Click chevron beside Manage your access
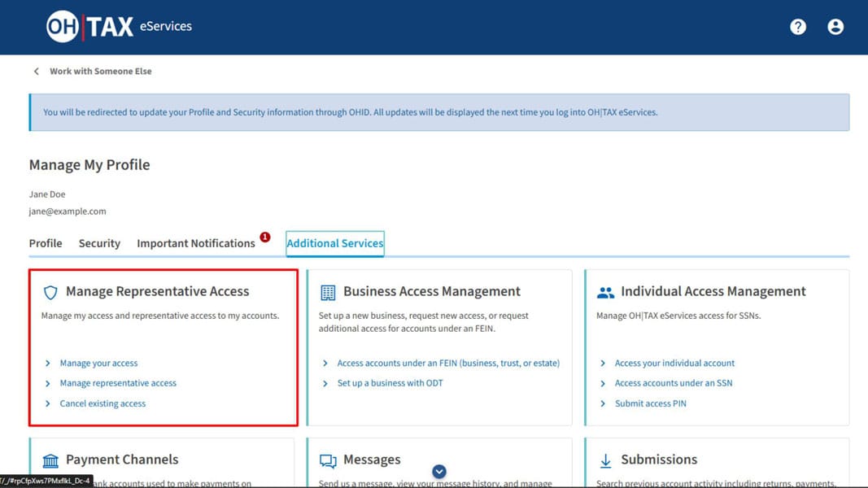Screen dimensions: 868x488 click(x=48, y=363)
